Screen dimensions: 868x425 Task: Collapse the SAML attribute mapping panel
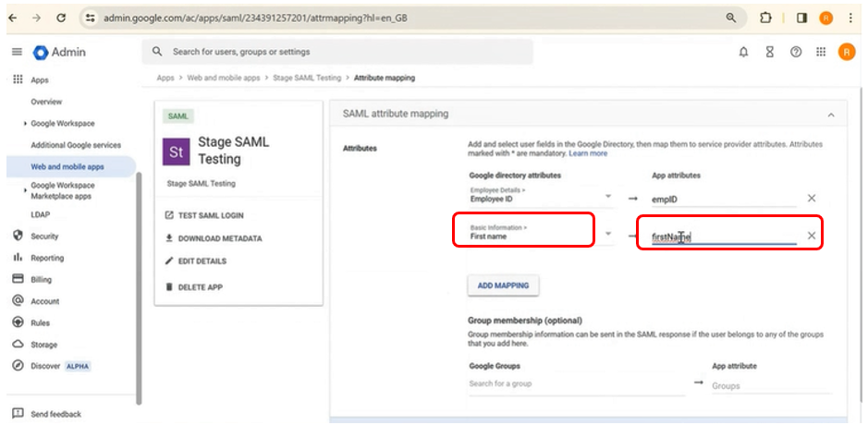pyautogui.click(x=830, y=115)
